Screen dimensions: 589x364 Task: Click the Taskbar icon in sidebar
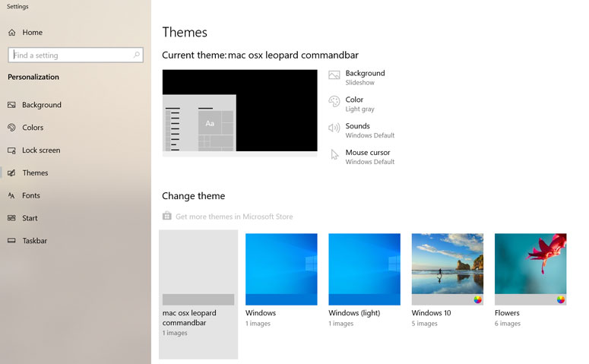coord(11,240)
